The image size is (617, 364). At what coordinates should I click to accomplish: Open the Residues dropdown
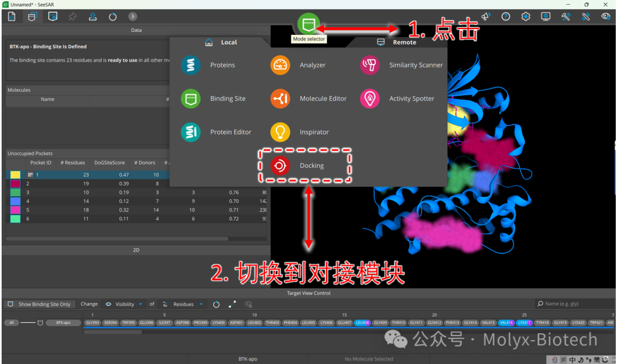[x=183, y=304]
